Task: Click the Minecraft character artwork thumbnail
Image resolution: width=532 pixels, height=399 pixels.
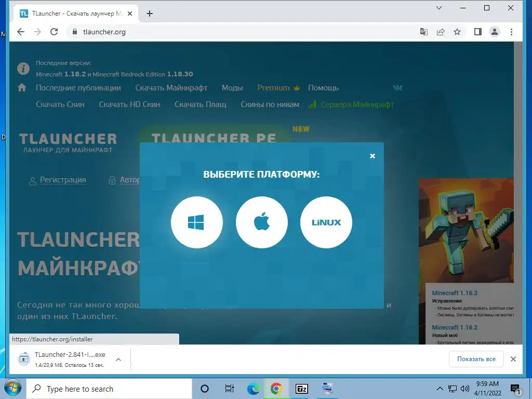Action: click(x=466, y=230)
